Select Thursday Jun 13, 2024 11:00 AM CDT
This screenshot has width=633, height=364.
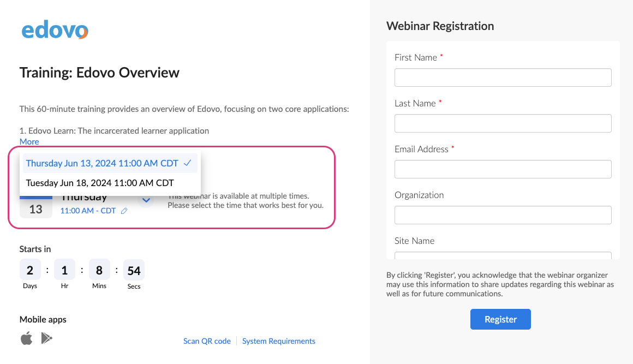(x=110, y=163)
